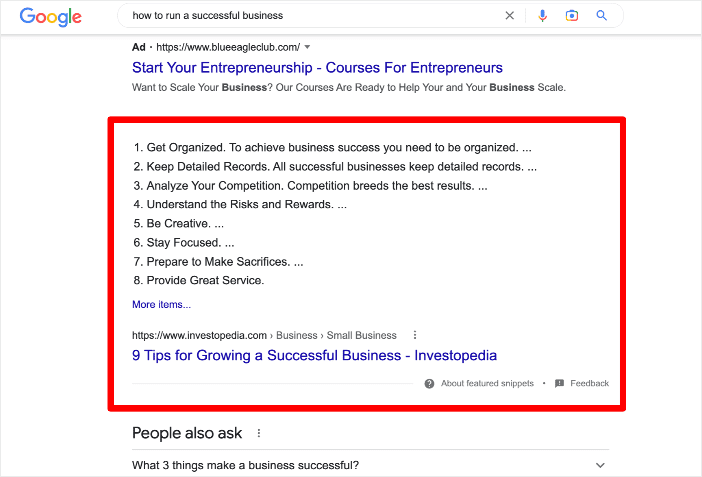
Task: Click the More items link
Action: tap(161, 305)
